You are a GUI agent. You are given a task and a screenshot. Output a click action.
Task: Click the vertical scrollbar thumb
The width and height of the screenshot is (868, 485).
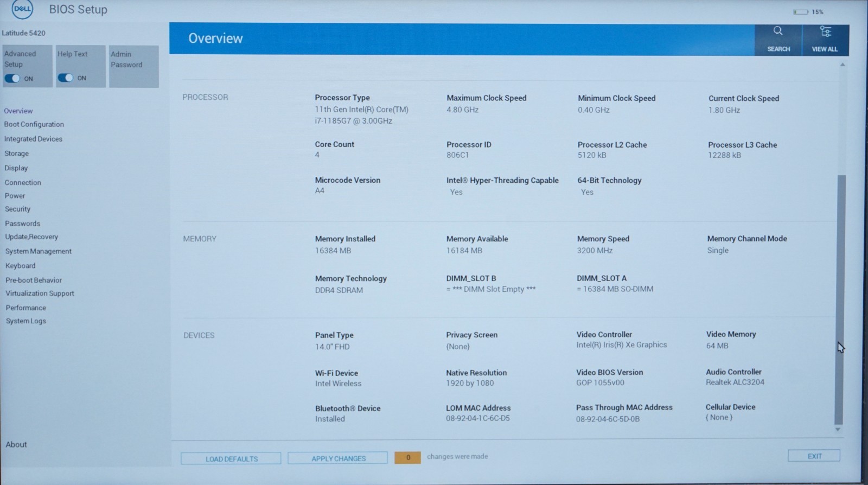(840, 299)
